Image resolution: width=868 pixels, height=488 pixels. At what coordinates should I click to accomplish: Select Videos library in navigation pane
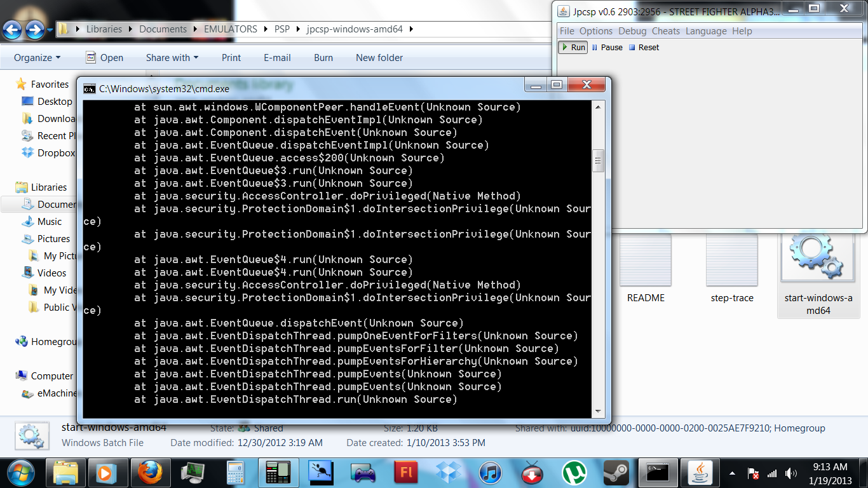(51, 273)
